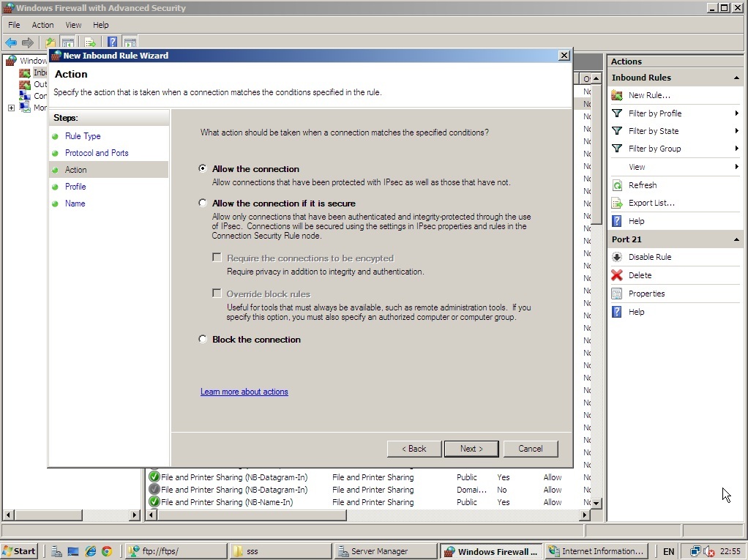Click the network status tray icon
The image size is (748, 560).
[695, 551]
